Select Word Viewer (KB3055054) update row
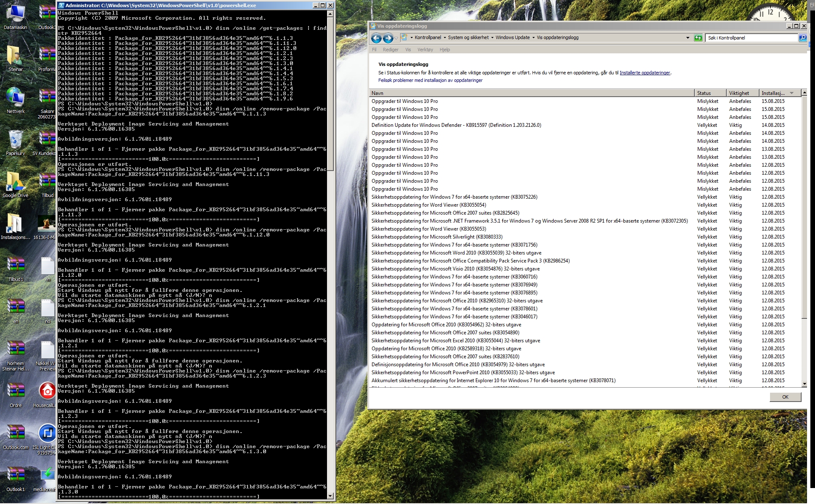The image size is (815, 504). tap(584, 205)
